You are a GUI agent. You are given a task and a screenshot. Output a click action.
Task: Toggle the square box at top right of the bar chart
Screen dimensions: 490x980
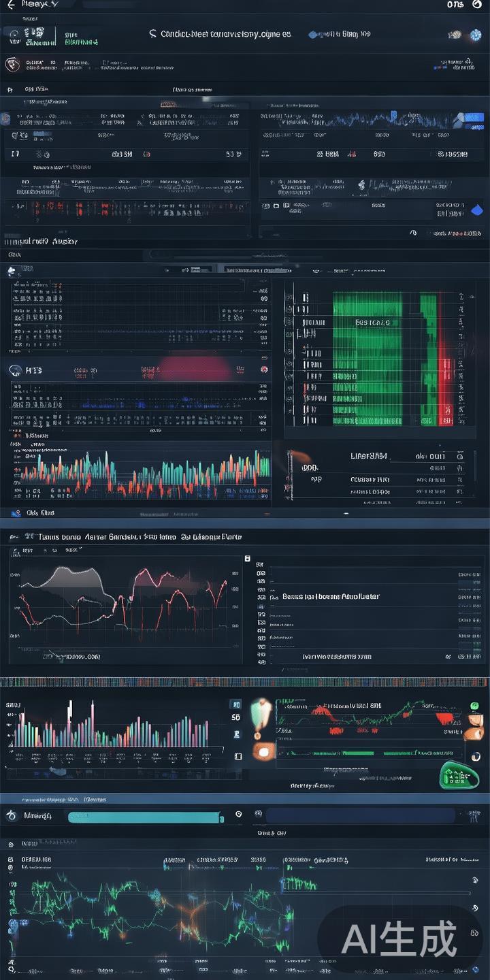[236, 705]
